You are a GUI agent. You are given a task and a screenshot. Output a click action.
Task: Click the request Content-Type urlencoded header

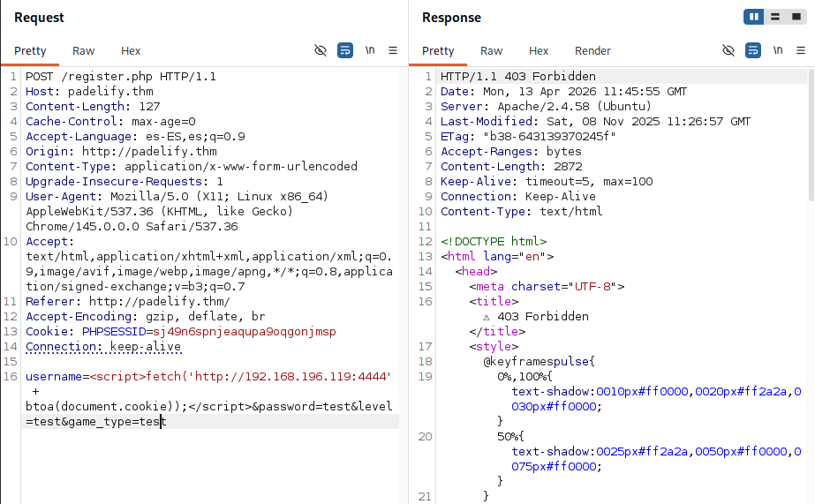tap(192, 167)
